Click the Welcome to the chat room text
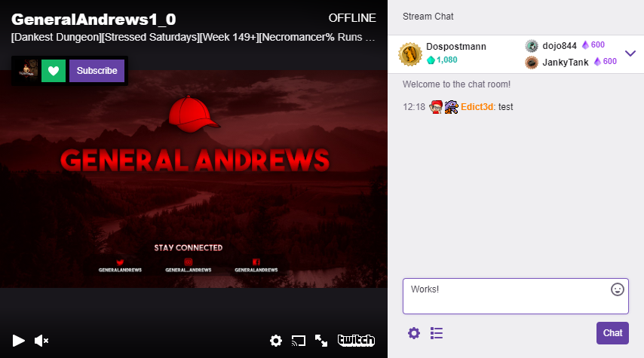Viewport: 644px width, 358px height. pos(456,84)
